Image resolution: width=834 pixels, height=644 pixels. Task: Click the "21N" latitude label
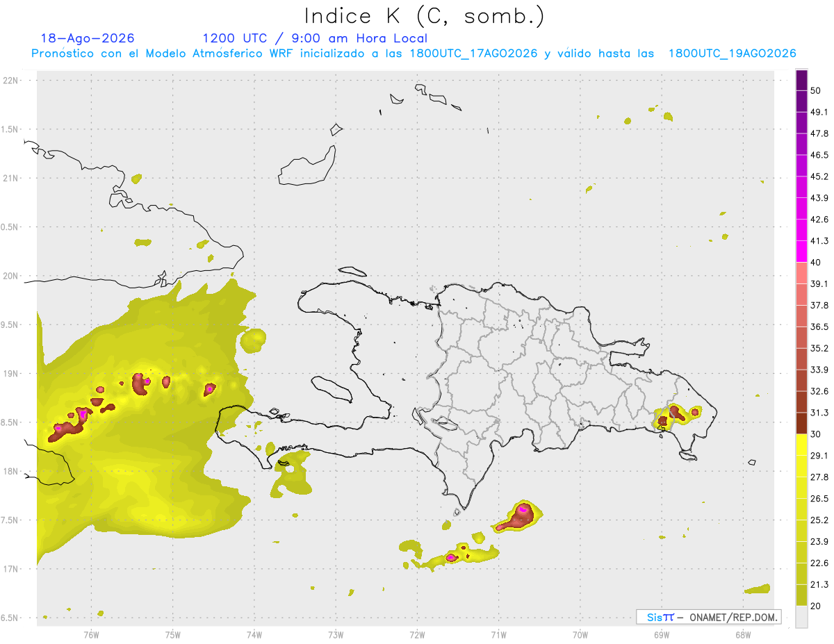click(11, 179)
